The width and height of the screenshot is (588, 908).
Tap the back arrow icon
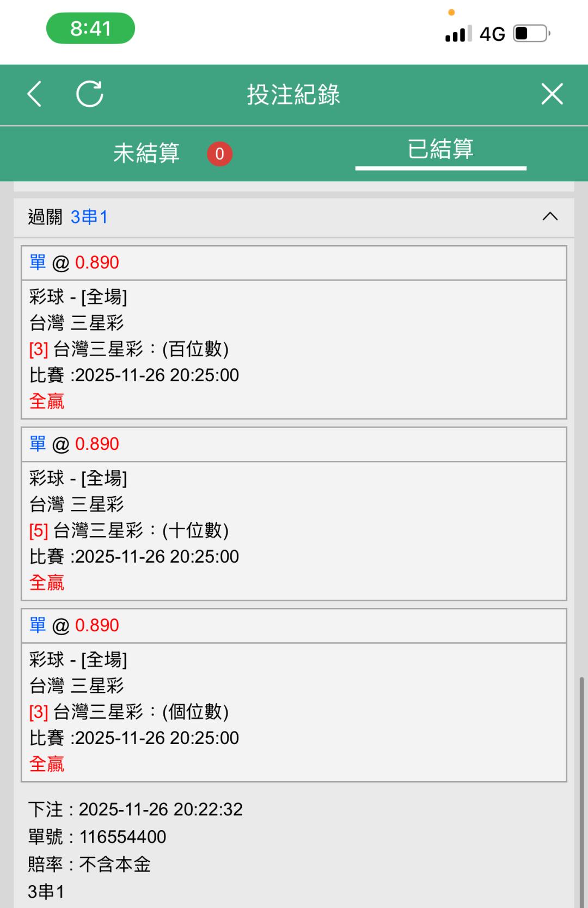click(35, 94)
